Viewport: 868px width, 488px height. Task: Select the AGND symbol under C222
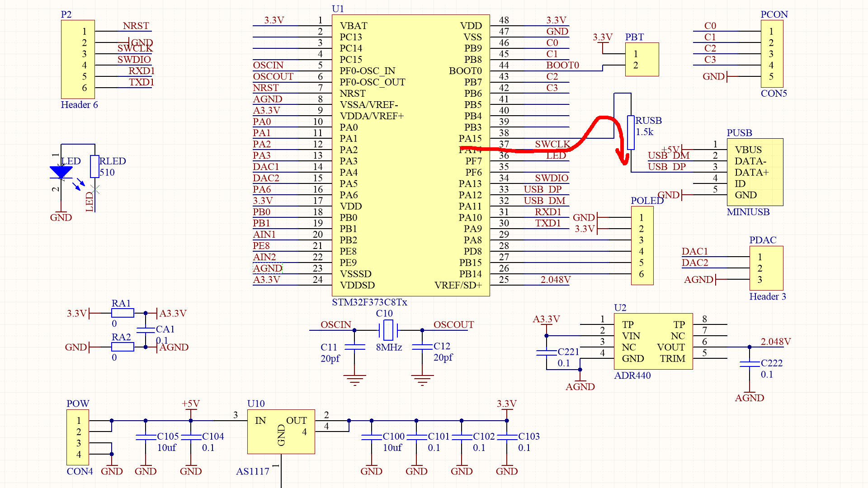tap(749, 393)
